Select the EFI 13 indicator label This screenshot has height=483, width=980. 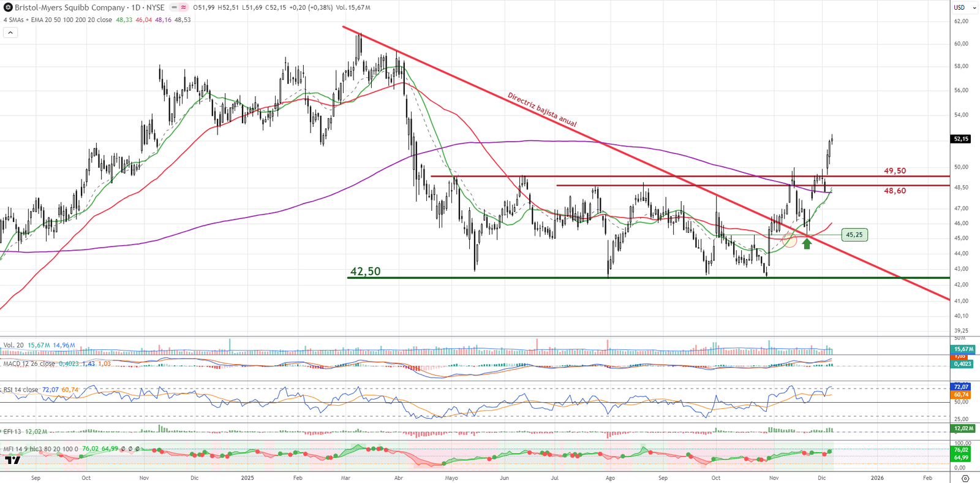click(12, 432)
